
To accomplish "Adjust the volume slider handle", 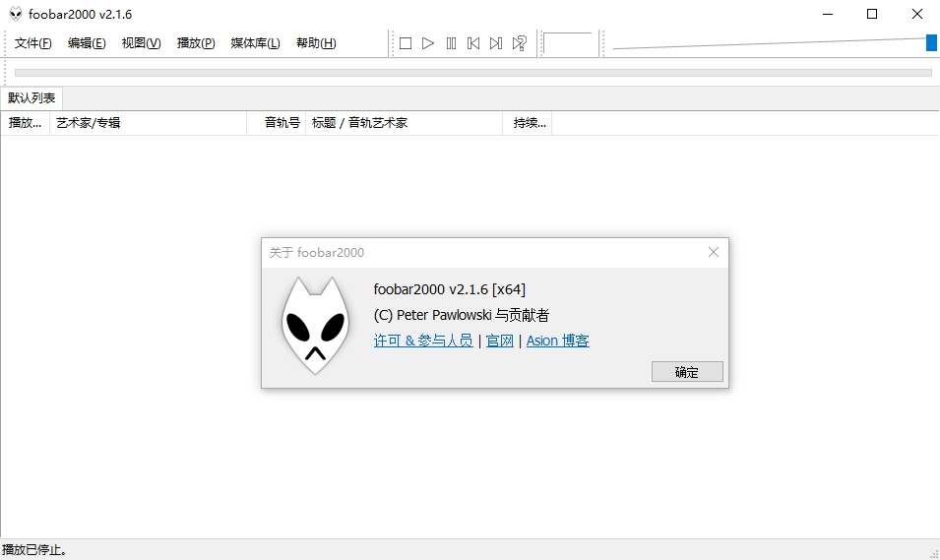I will pyautogui.click(x=931, y=43).
